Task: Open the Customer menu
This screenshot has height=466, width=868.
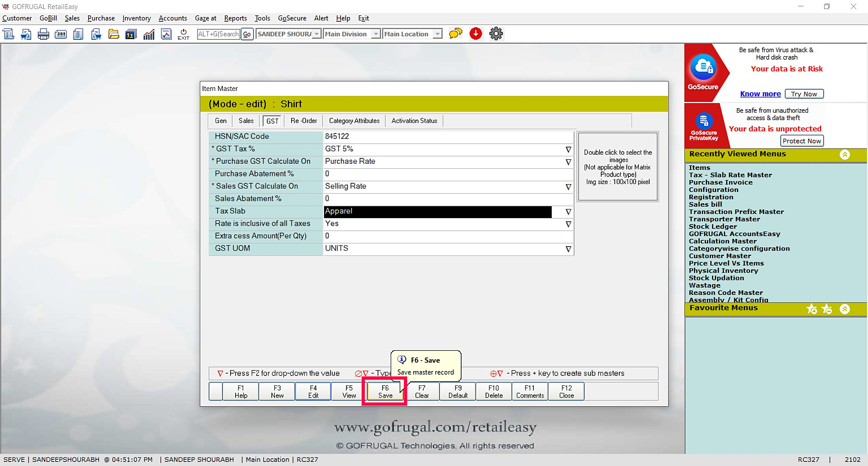Action: point(17,18)
